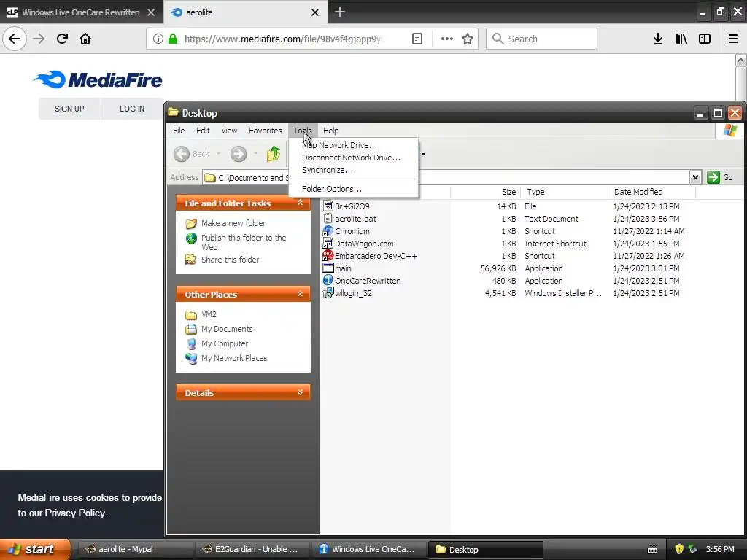The width and height of the screenshot is (747, 560).
Task: Select the wllogin_32 installer package
Action: click(348, 293)
